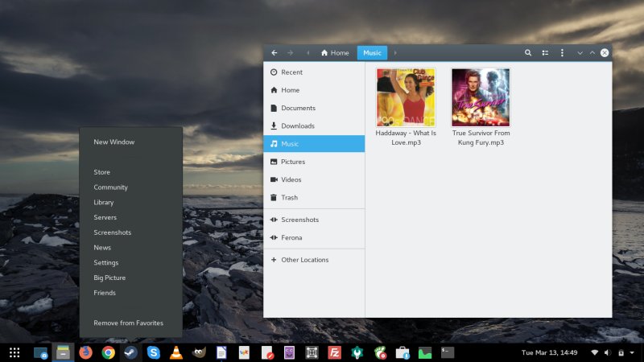Open Pictures in the sidebar
Viewport: 644px width, 362px height.
314,162
